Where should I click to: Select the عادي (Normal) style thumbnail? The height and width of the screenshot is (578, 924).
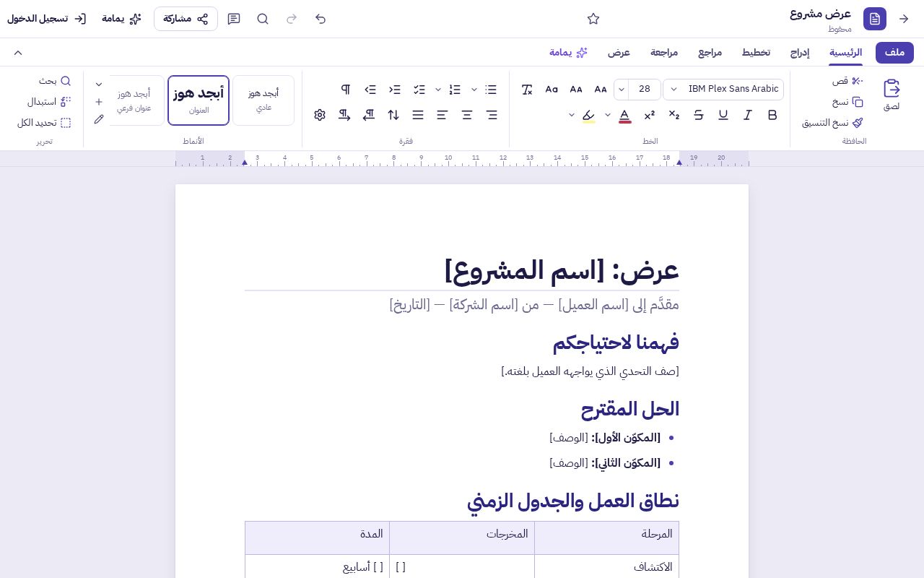coord(263,100)
